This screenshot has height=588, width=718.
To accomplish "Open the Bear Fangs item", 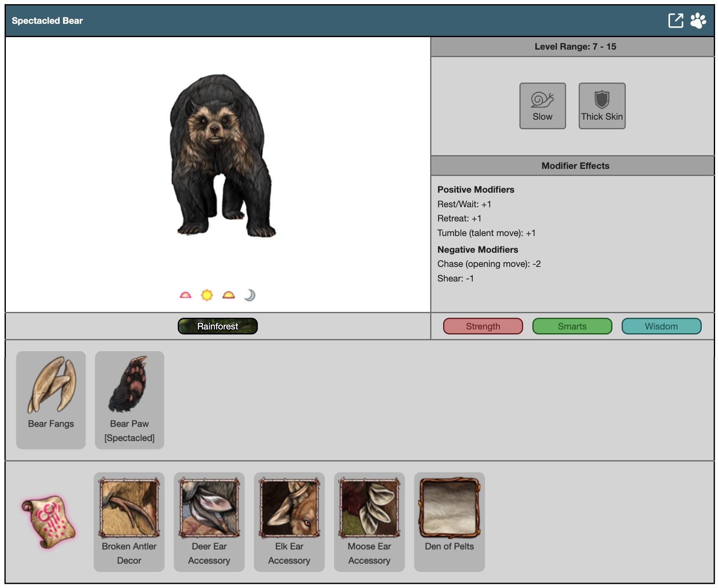I will point(51,400).
